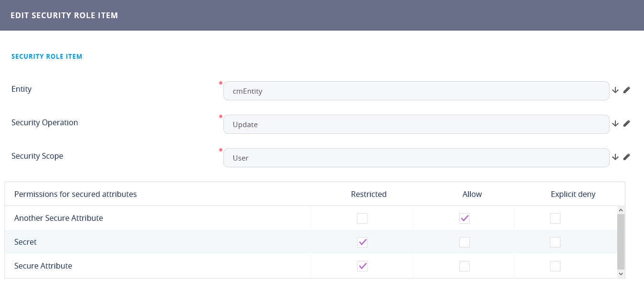Open the Security Scope dropdown arrow
This screenshot has width=644, height=303.
coord(615,157)
